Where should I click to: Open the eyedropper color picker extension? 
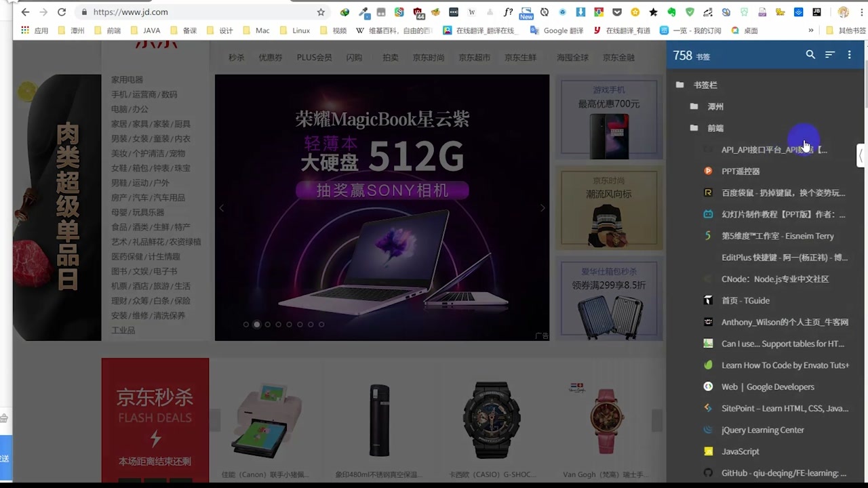click(x=364, y=12)
